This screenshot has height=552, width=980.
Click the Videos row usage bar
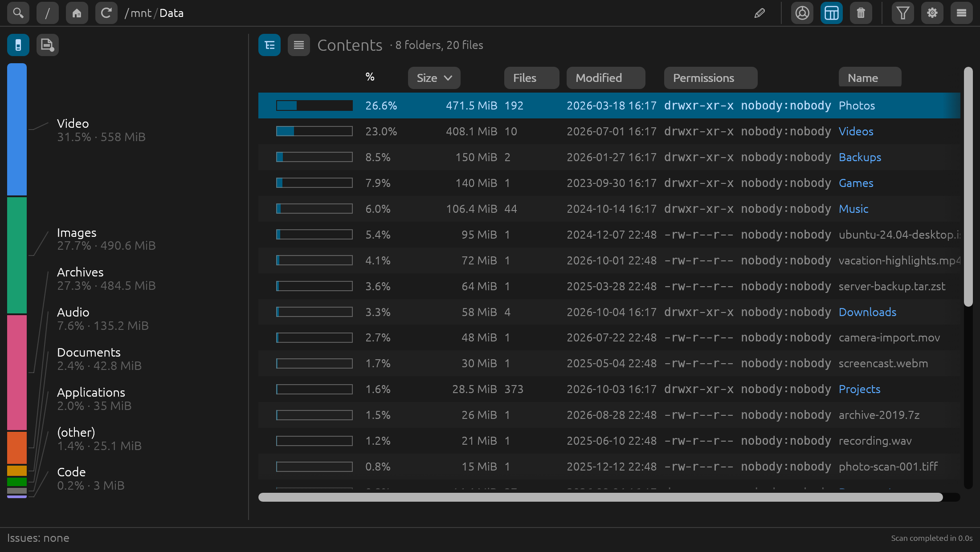(x=314, y=131)
